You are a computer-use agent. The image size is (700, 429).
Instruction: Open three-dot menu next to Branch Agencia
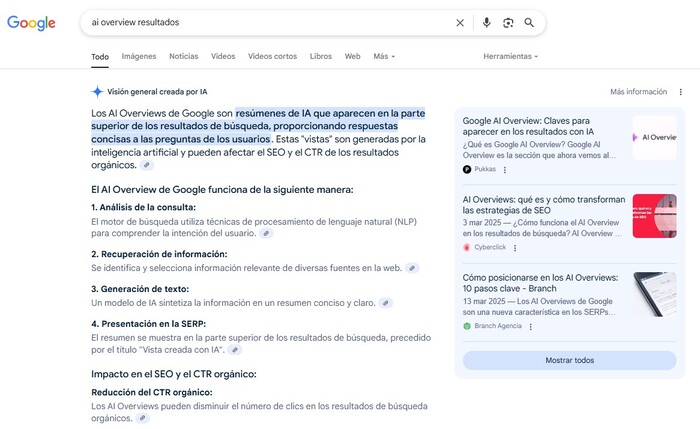(531, 326)
